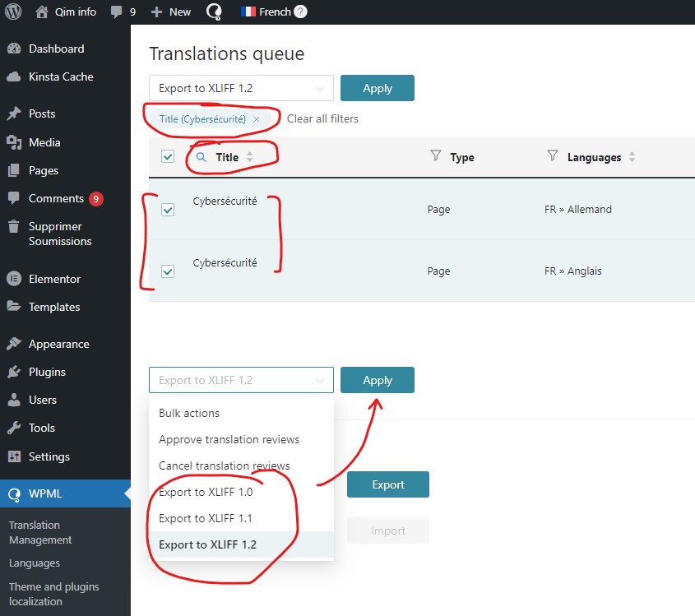
Task: Uncheck the Cybersécurité FR » Allemand row
Action: 168,210
